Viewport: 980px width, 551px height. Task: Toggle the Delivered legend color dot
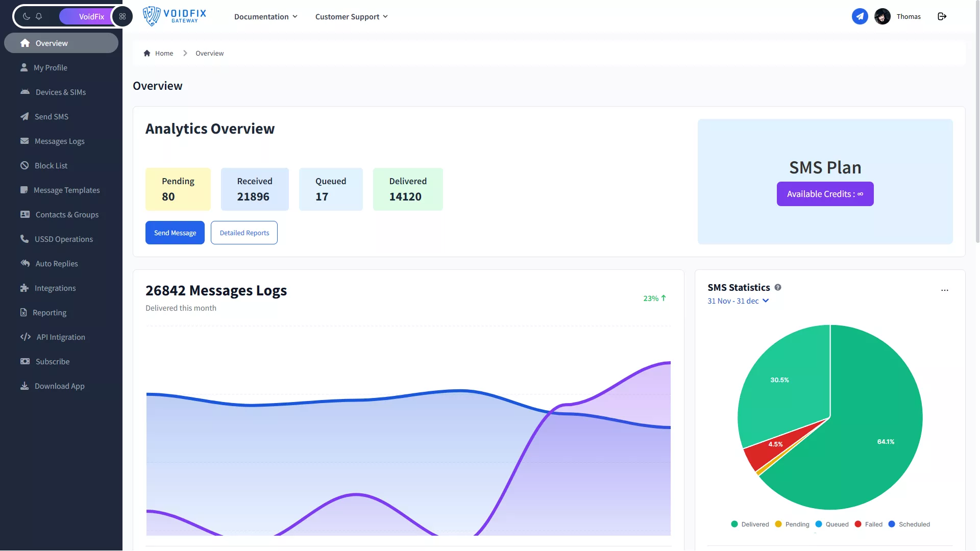pos(734,524)
